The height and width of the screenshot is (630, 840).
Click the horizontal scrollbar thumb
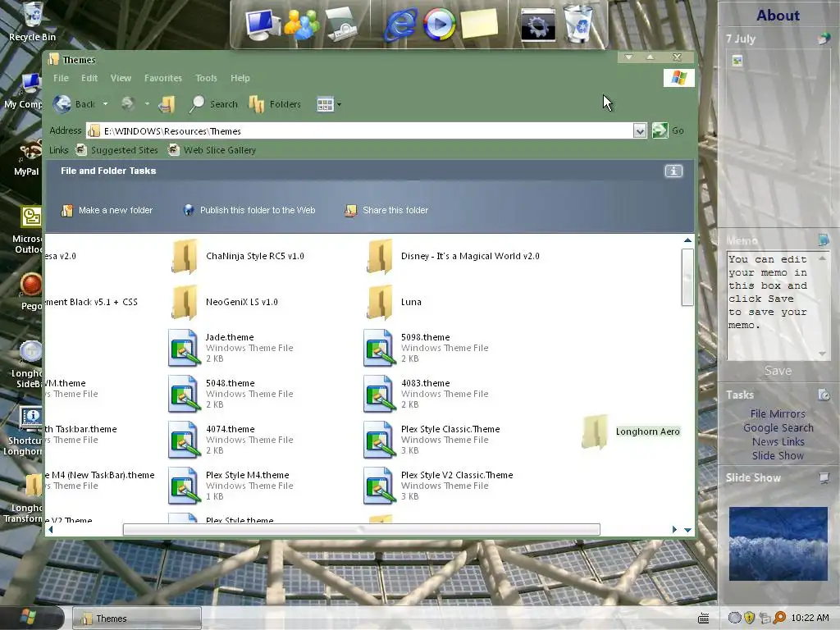pyautogui.click(x=361, y=529)
